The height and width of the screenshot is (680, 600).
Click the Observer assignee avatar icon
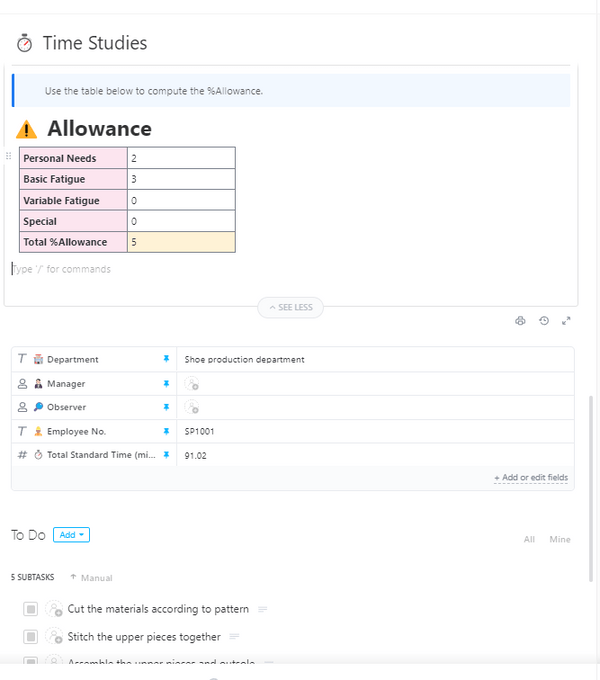pos(191,407)
